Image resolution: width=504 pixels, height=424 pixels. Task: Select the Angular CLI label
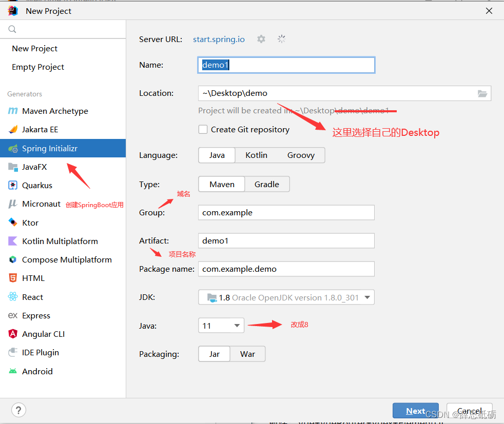(44, 334)
